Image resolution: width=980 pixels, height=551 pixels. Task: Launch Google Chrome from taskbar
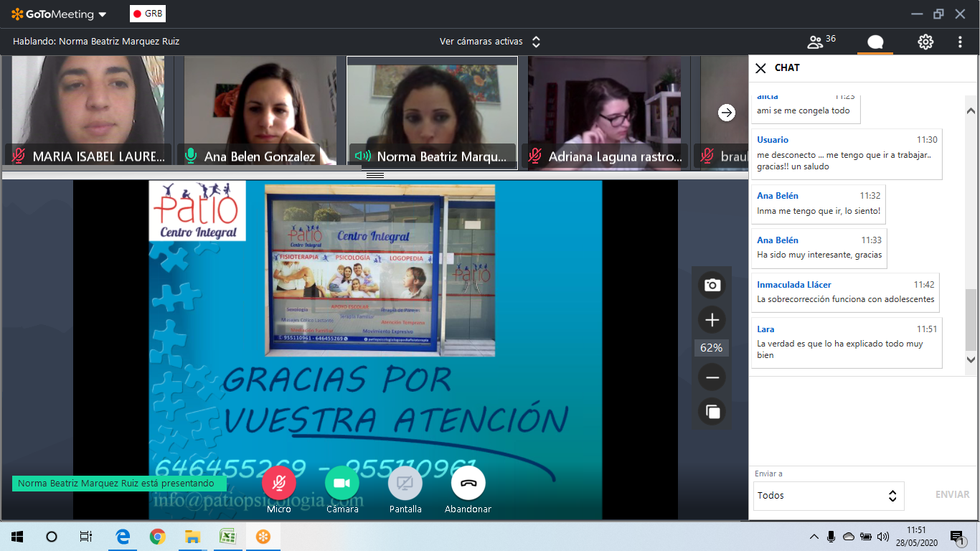coord(157,536)
